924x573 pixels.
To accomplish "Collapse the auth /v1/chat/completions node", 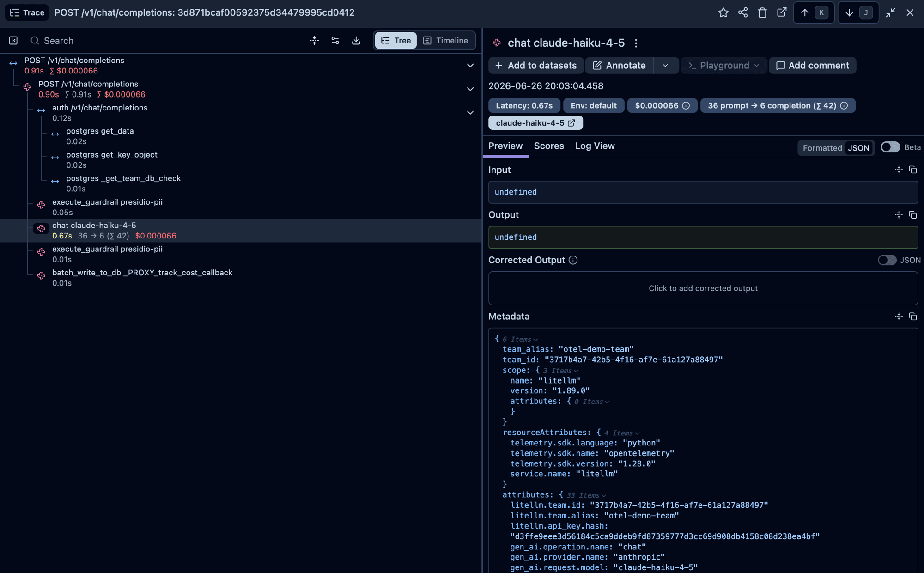I will point(470,113).
